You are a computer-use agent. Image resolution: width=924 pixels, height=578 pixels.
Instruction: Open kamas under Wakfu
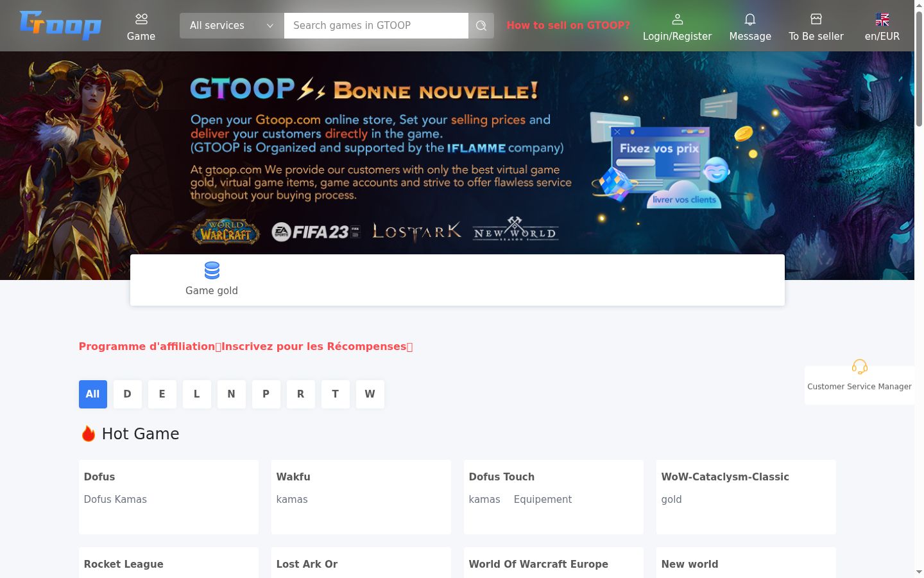pos(292,500)
